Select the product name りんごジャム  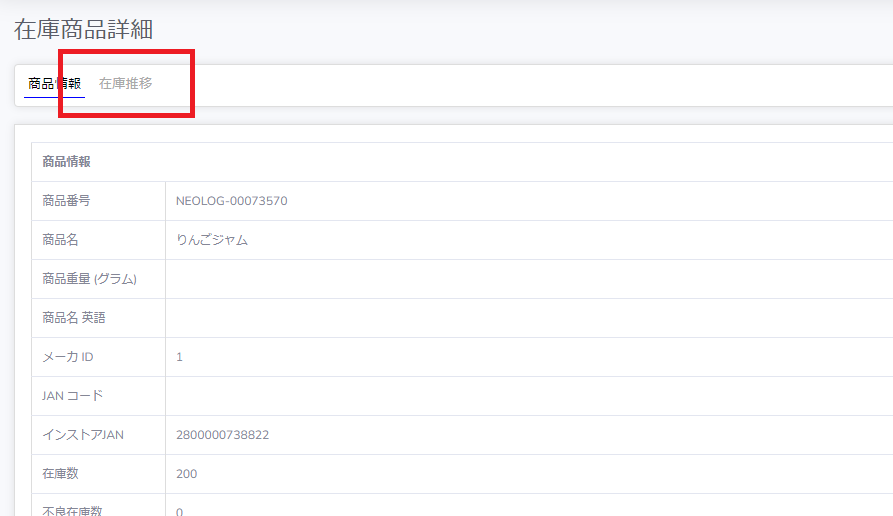[x=211, y=240]
